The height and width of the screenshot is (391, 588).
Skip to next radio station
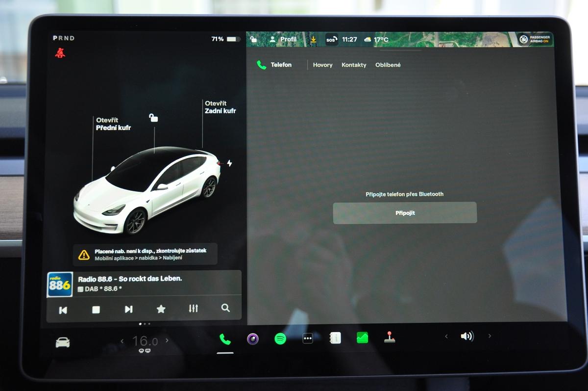128,309
